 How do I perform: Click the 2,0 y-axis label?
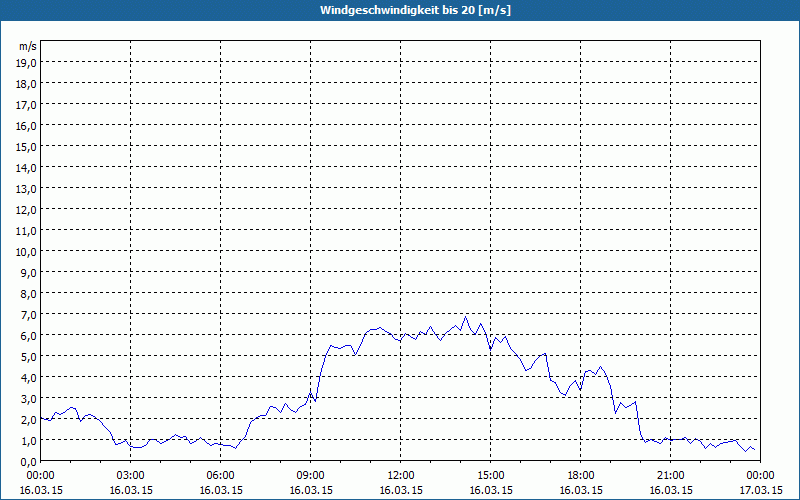point(28,420)
